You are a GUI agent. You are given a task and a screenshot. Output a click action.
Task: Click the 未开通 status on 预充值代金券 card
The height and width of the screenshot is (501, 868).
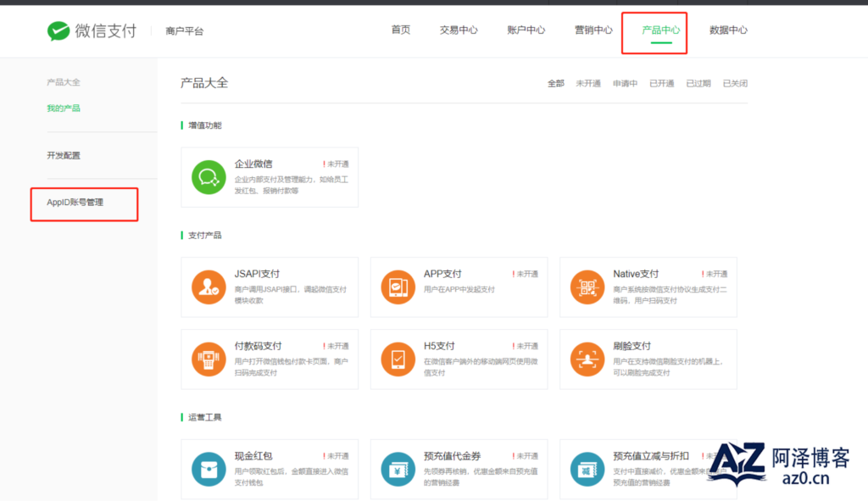click(526, 456)
